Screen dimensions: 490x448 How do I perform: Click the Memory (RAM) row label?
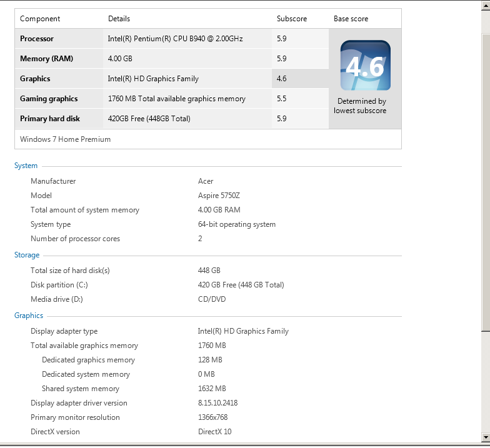[x=46, y=59]
